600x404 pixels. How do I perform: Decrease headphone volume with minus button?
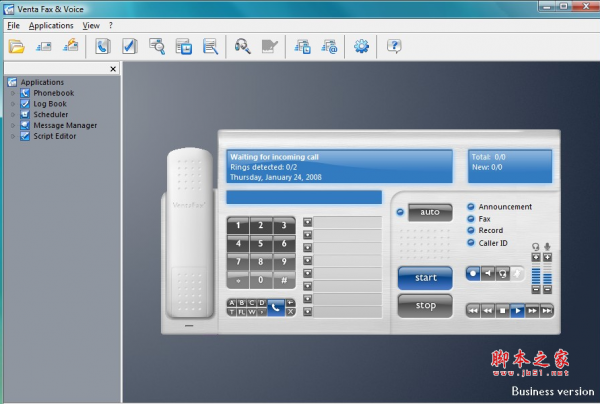(536, 290)
